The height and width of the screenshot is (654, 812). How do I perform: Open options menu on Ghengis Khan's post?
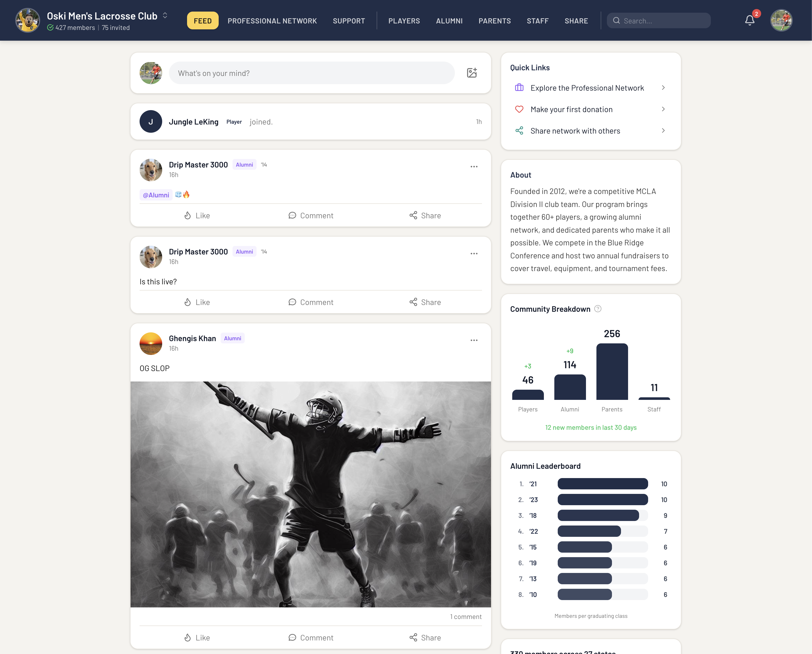click(474, 340)
